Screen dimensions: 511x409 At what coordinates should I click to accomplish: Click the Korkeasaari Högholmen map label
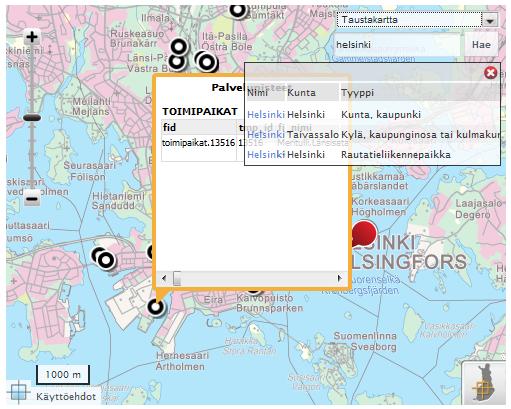[x=380, y=207]
